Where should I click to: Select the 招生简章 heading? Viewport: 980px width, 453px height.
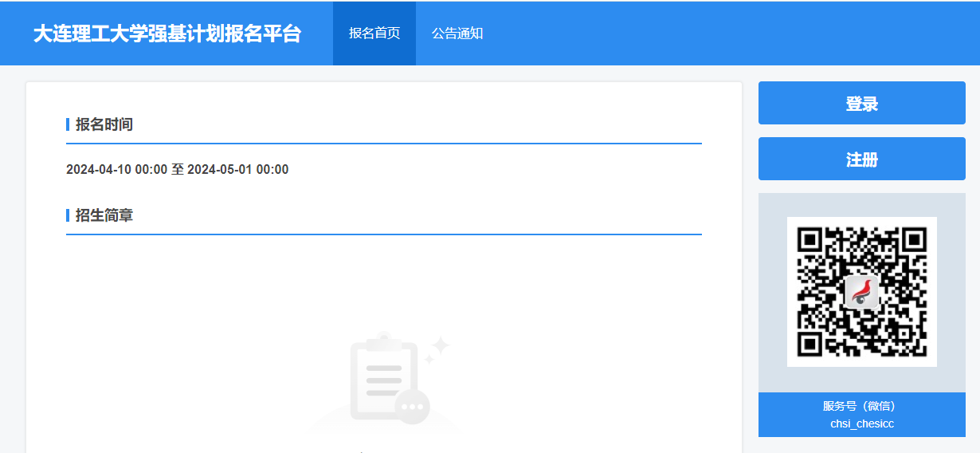104,215
